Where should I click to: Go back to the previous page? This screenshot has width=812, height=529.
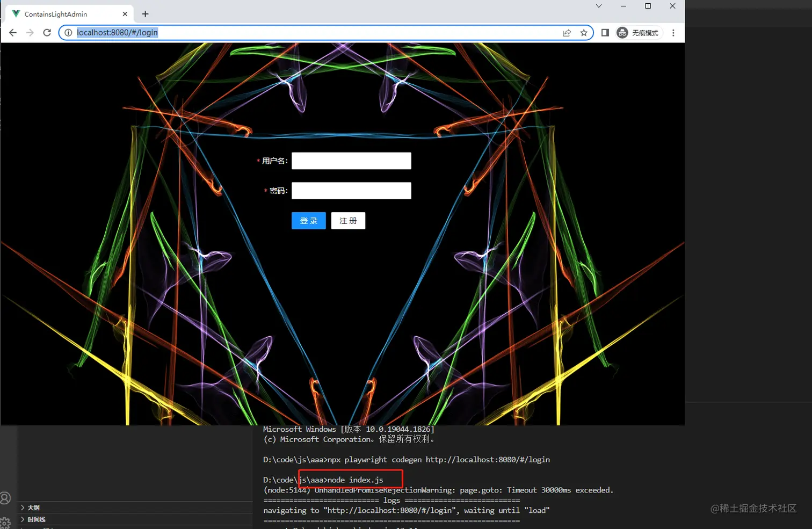(13, 33)
